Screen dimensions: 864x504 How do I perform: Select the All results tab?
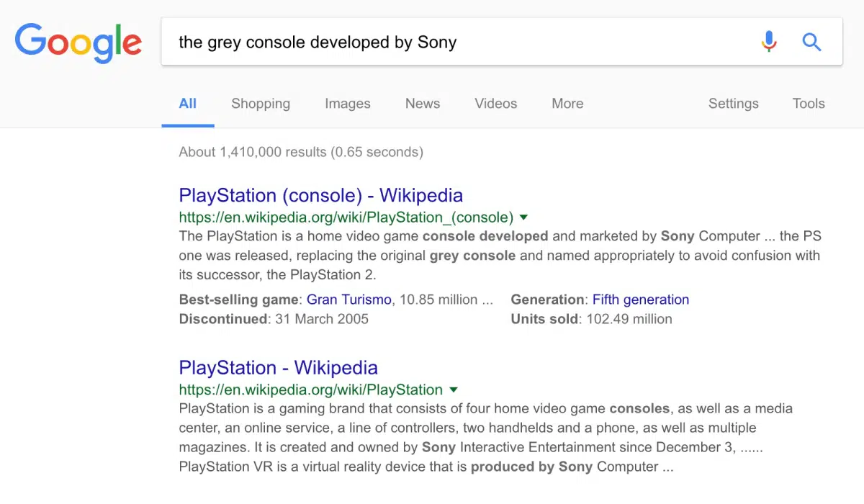[x=187, y=104]
